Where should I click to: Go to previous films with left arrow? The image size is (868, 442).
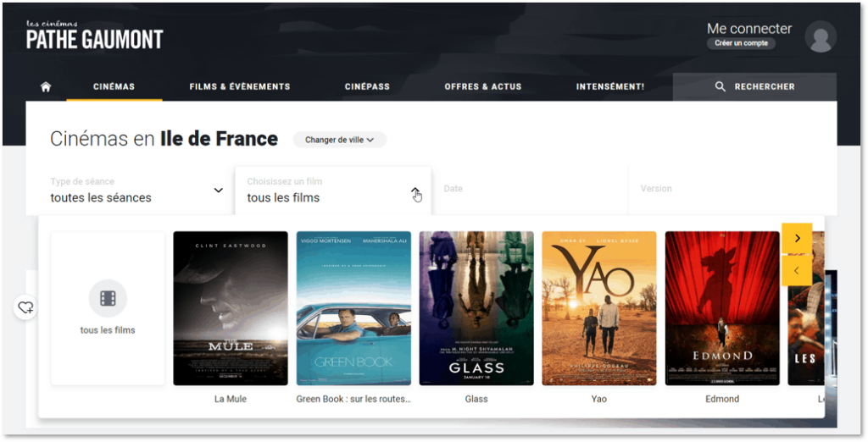point(797,270)
